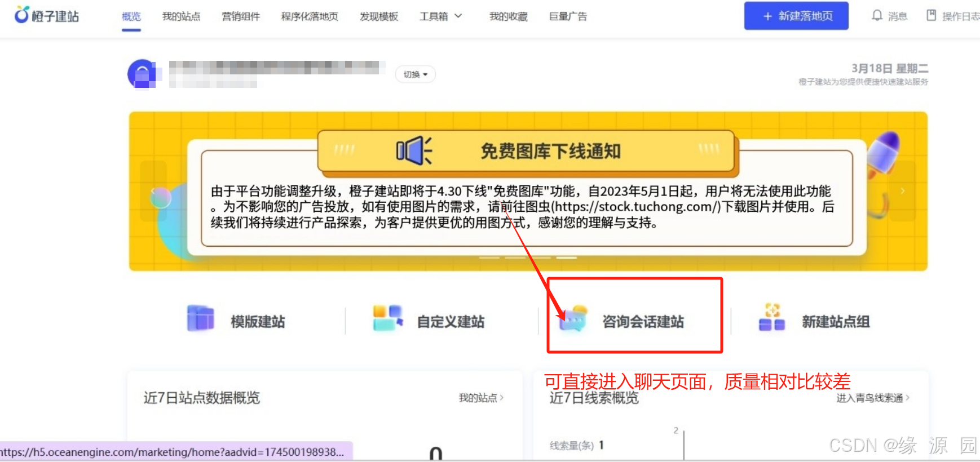Screen dimensions: 980x462
Task: Click the account avatar icon
Action: (x=142, y=74)
